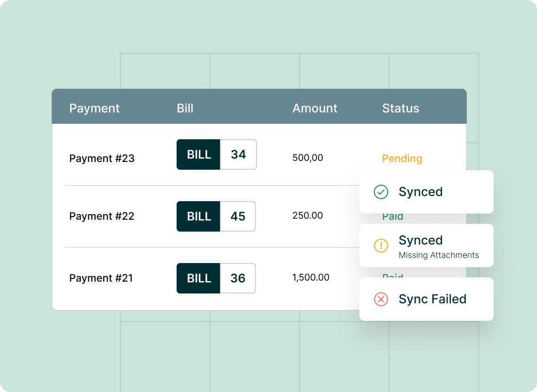Select the Sync Failed status card

pos(427,299)
